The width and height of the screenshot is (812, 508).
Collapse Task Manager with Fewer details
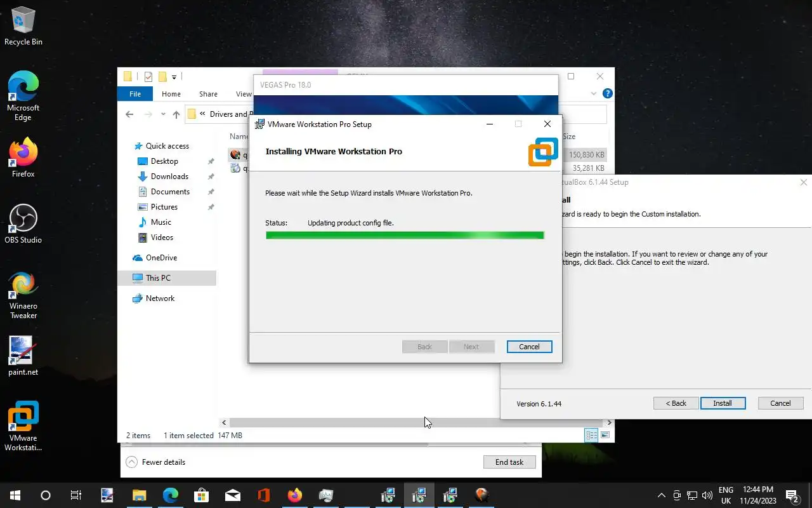click(156, 462)
